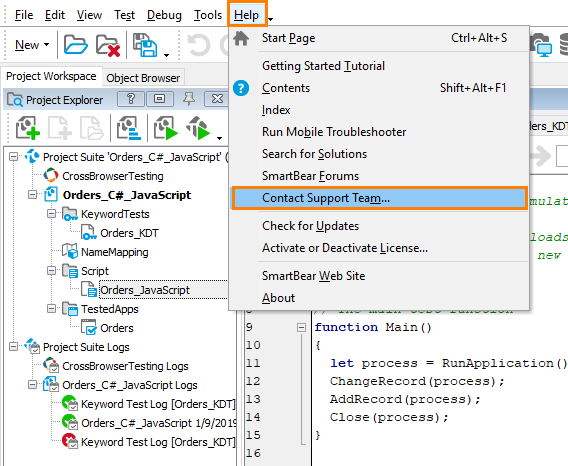This screenshot has width=568, height=466.
Task: Click the Open folder toolbar icon
Action: [75, 45]
